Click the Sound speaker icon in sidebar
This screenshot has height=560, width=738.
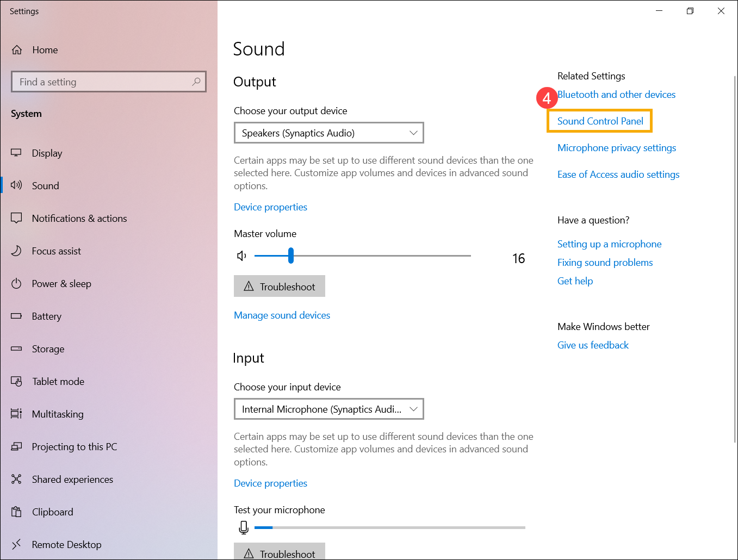[16, 185]
